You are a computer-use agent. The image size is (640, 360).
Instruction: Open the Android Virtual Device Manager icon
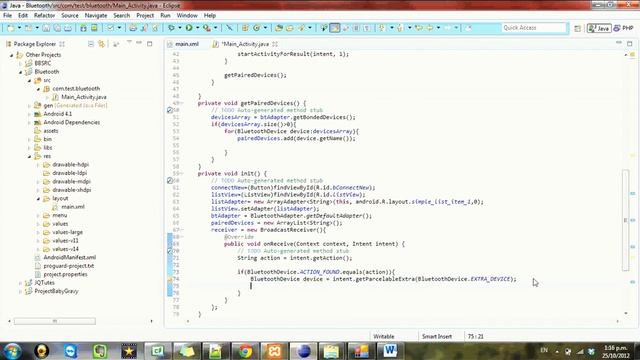94,28
